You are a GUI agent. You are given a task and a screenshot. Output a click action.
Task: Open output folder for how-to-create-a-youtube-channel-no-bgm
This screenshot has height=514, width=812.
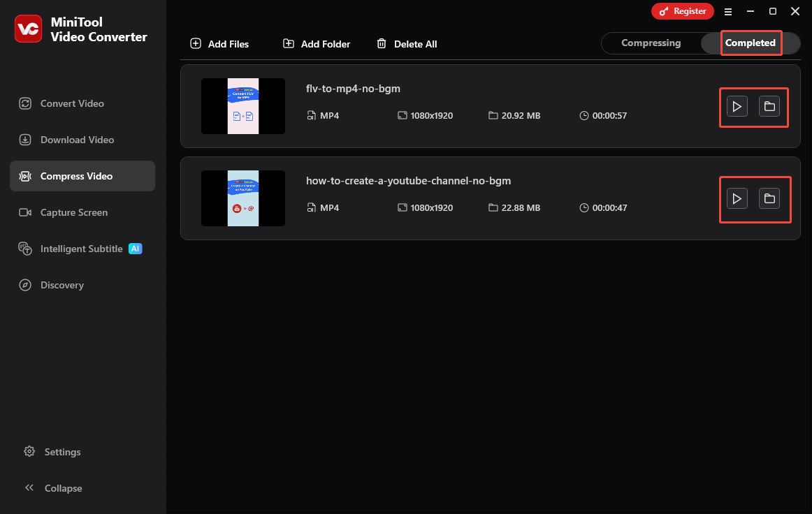(769, 198)
